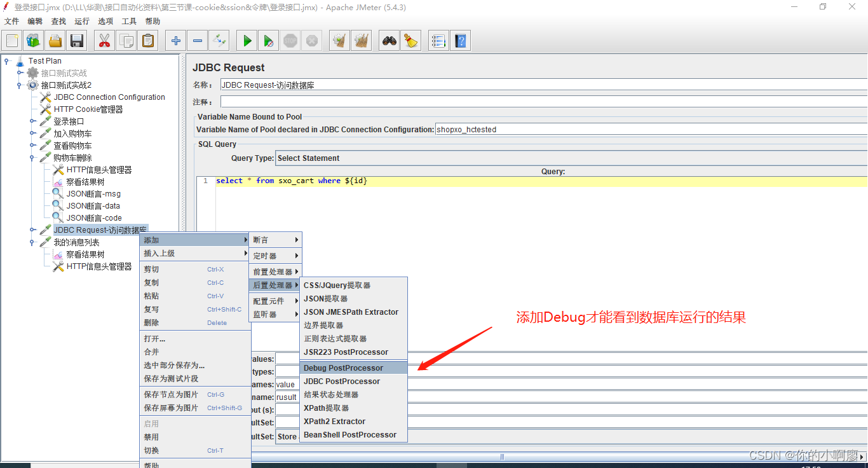The width and height of the screenshot is (868, 468).
Task: Click Start no pauses icon
Action: pos(269,41)
